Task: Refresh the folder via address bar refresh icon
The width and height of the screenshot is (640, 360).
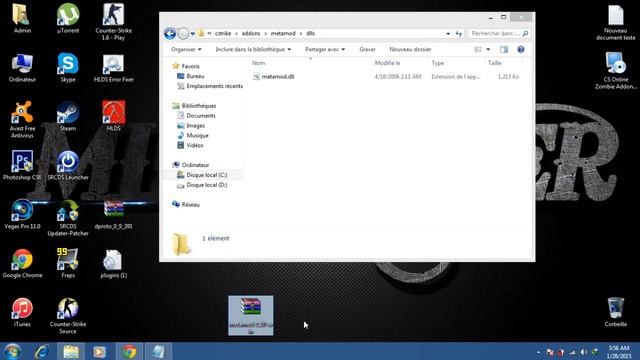Action: 459,33
